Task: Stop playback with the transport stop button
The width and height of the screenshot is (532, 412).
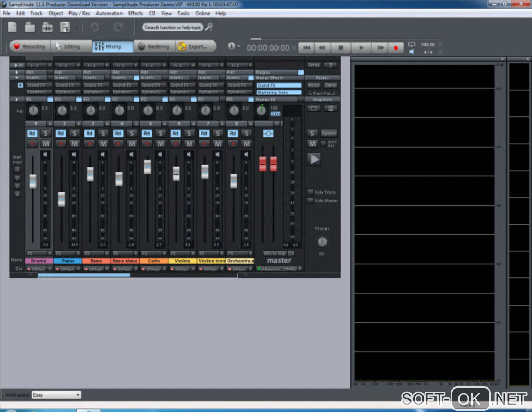Action: click(x=341, y=48)
